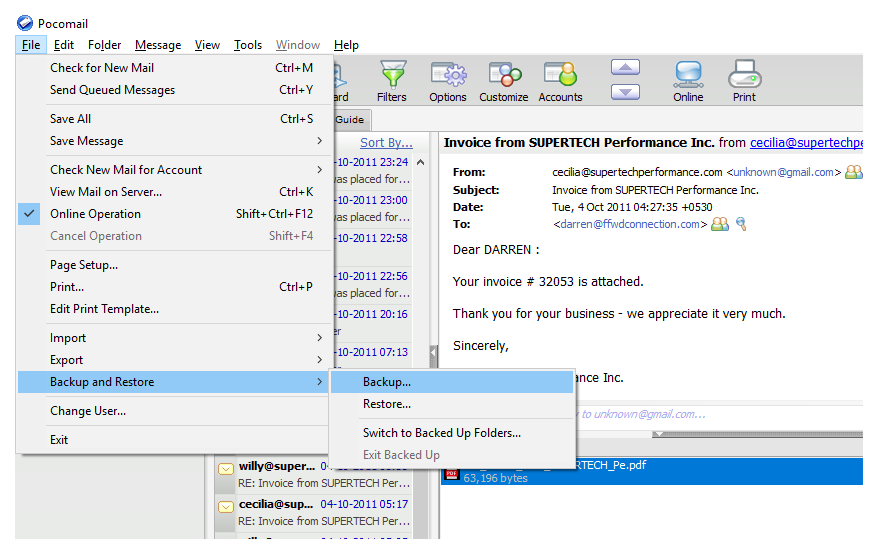Toggle the Online toolbar icon
The height and width of the screenshot is (551, 881).
688,81
